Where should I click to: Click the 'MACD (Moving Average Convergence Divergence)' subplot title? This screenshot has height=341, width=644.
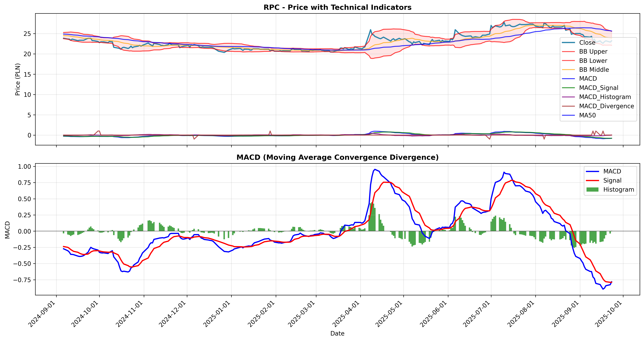337,157
